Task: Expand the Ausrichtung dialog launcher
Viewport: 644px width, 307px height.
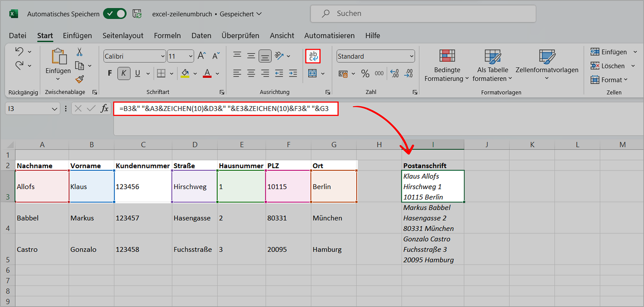Action: [328, 92]
